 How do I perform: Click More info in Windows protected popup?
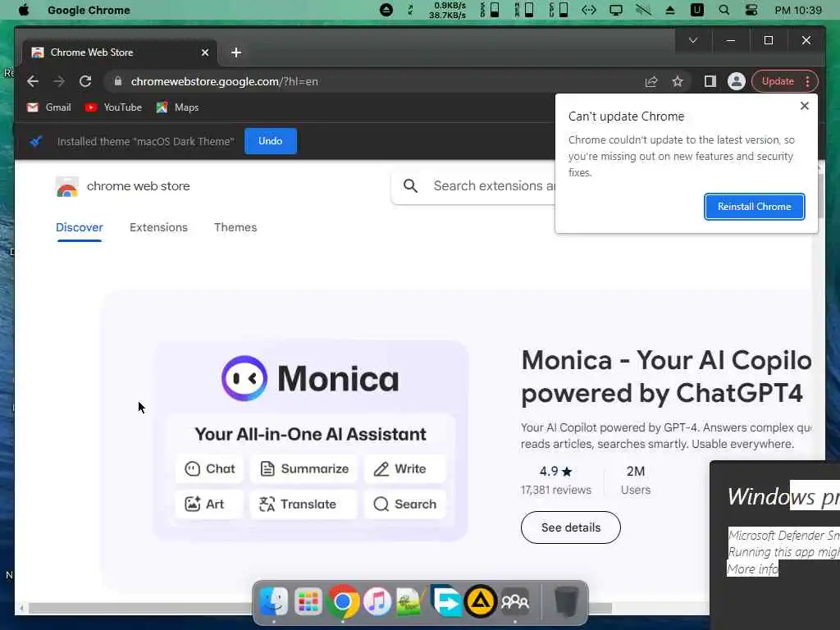[753, 569]
